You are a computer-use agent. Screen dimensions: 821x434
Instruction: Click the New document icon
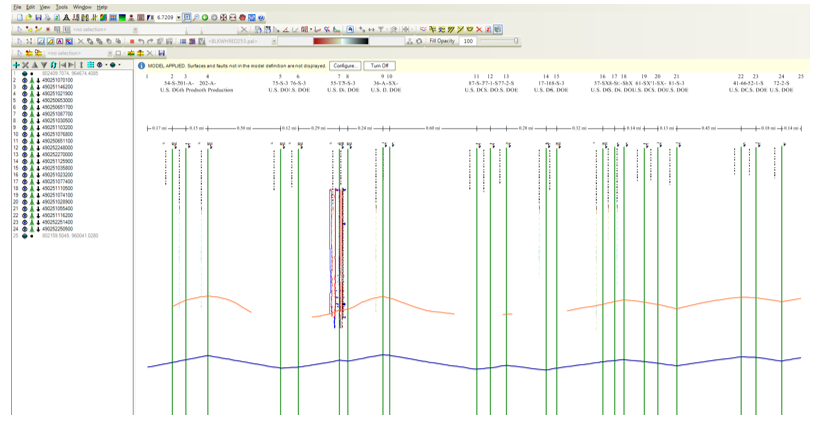20,17
